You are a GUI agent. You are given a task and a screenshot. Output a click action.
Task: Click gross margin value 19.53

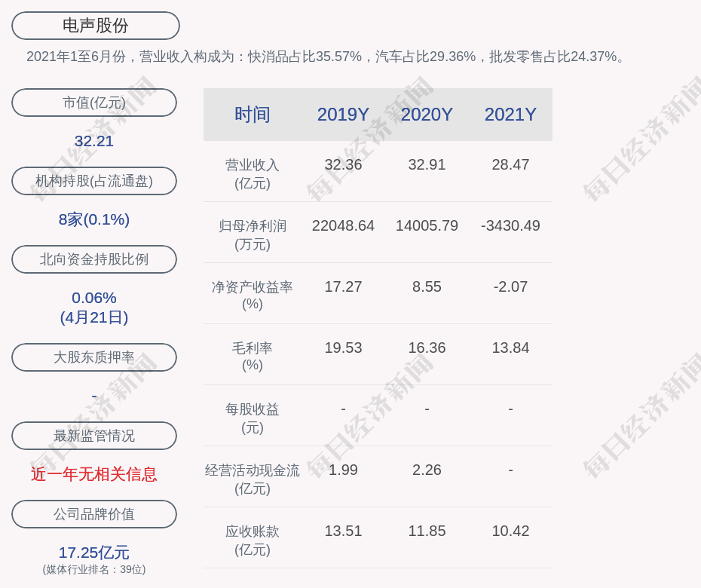pyautogui.click(x=343, y=348)
